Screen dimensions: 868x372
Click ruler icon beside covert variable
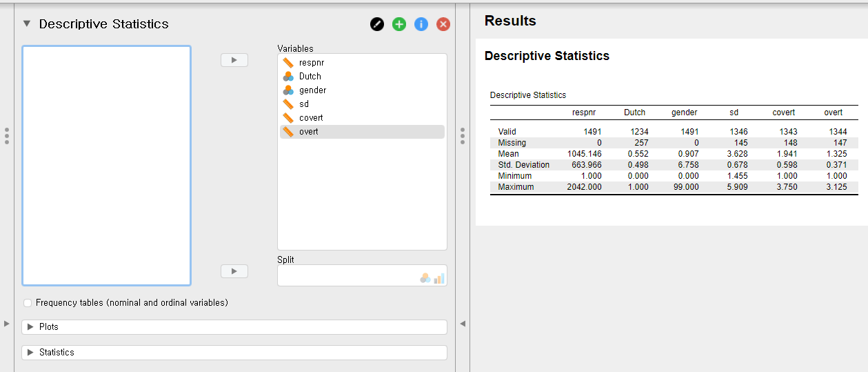coord(288,118)
